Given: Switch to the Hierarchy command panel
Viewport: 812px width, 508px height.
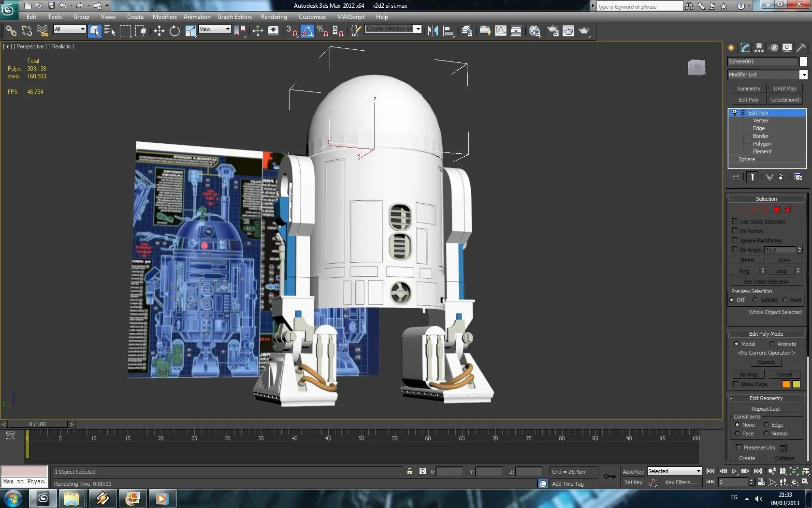Looking at the screenshot, I should (x=759, y=47).
